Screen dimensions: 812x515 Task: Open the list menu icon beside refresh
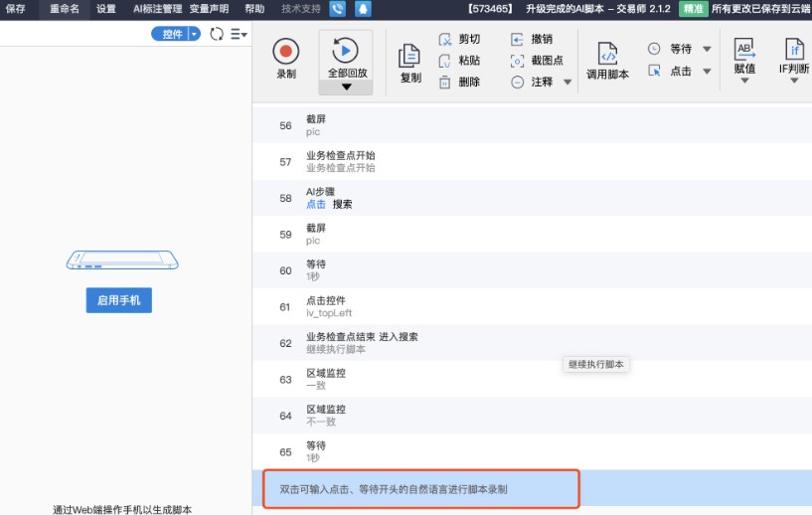239,34
